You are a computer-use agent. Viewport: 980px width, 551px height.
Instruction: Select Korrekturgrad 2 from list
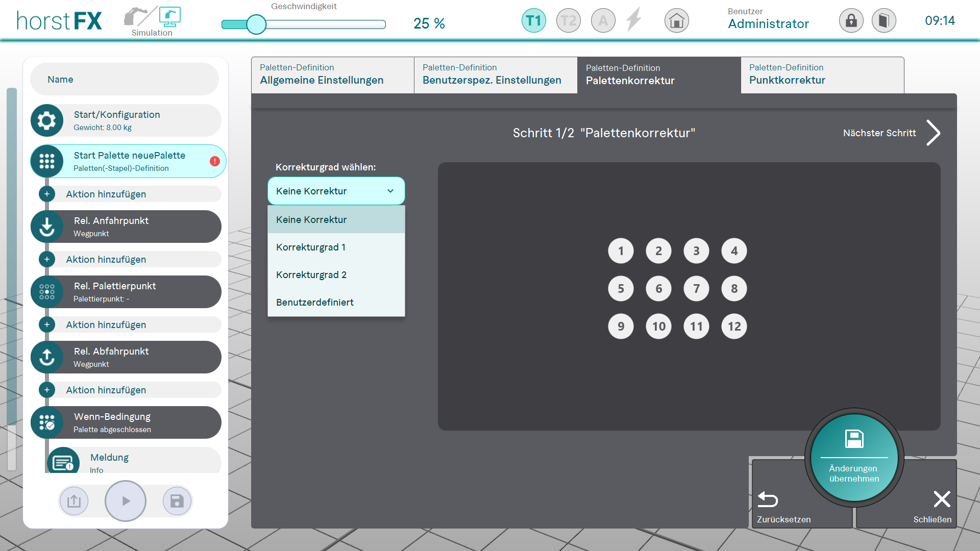coord(311,275)
